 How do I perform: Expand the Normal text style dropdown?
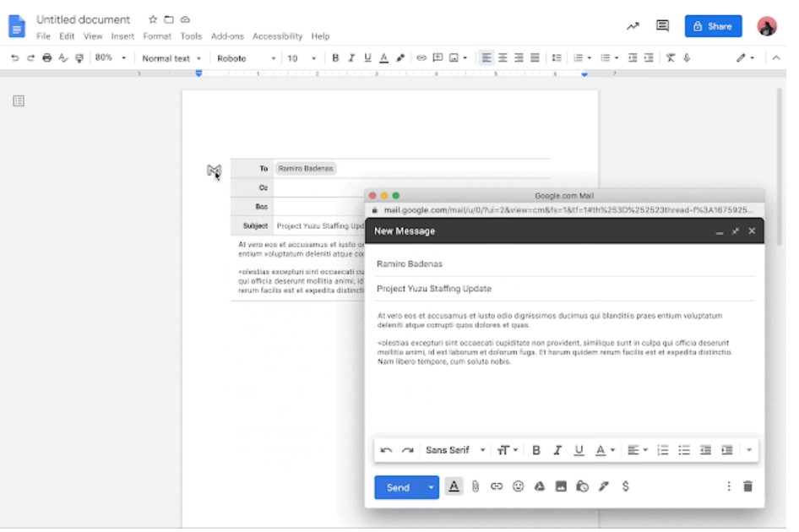click(171, 58)
